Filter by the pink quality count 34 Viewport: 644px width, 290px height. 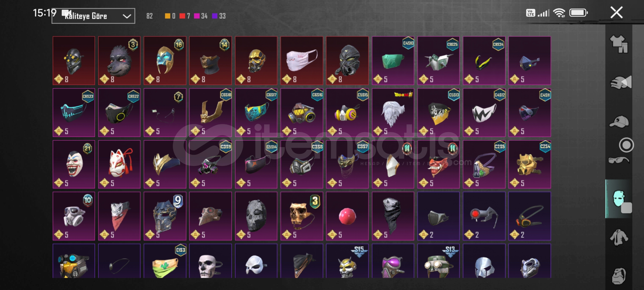[201, 16]
